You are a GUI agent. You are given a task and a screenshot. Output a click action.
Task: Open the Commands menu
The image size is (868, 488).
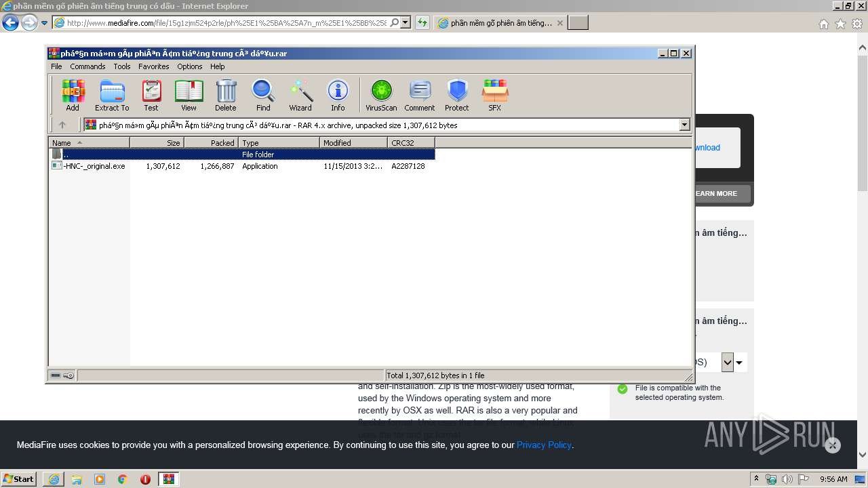[87, 66]
